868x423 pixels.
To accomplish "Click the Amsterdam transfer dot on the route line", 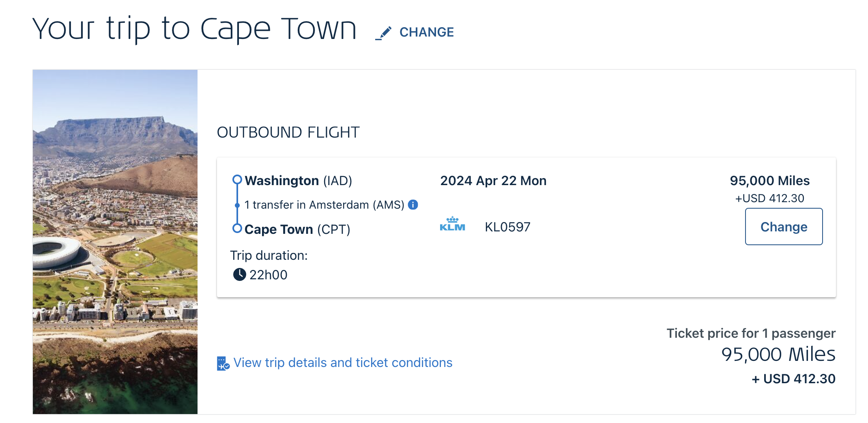I will 237,205.
